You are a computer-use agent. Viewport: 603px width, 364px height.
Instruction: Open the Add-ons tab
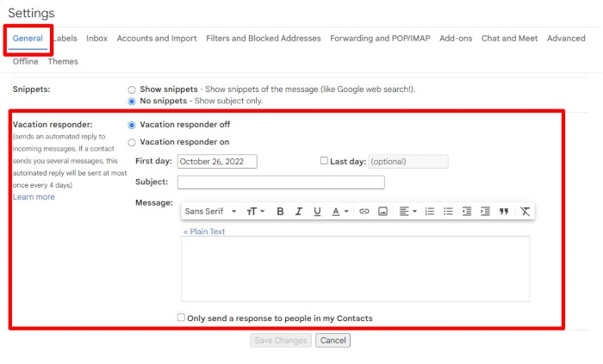(x=456, y=39)
